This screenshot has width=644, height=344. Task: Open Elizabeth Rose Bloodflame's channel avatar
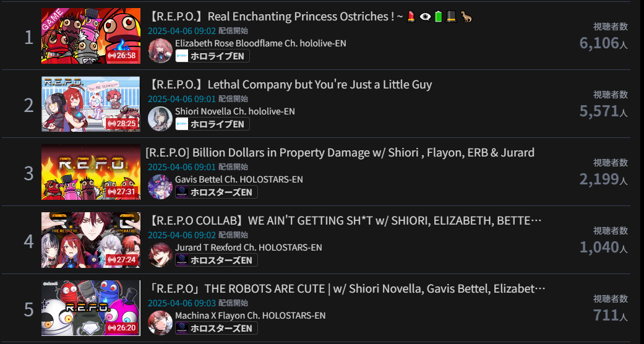160,51
